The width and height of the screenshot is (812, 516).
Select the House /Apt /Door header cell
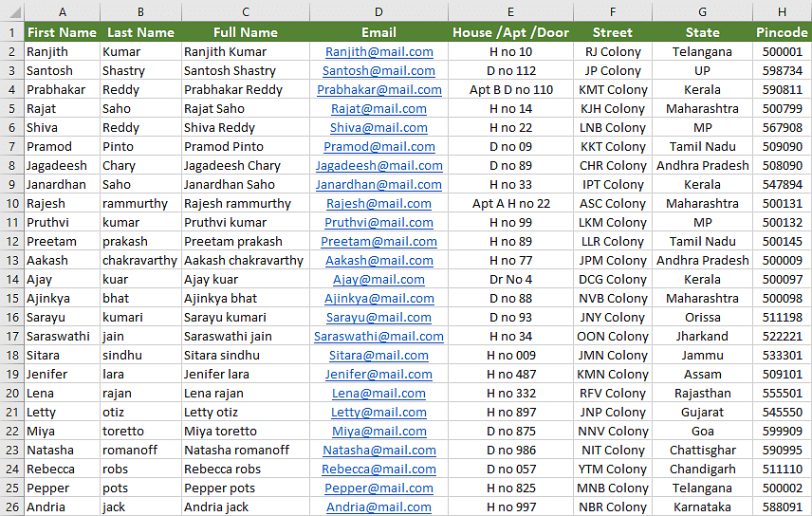tap(510, 32)
